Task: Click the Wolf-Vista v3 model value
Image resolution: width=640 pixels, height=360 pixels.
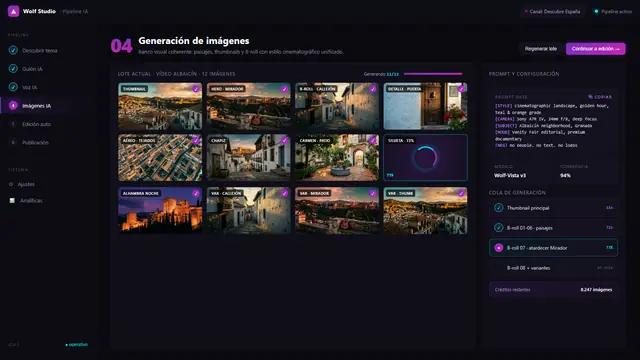Action: pos(510,176)
